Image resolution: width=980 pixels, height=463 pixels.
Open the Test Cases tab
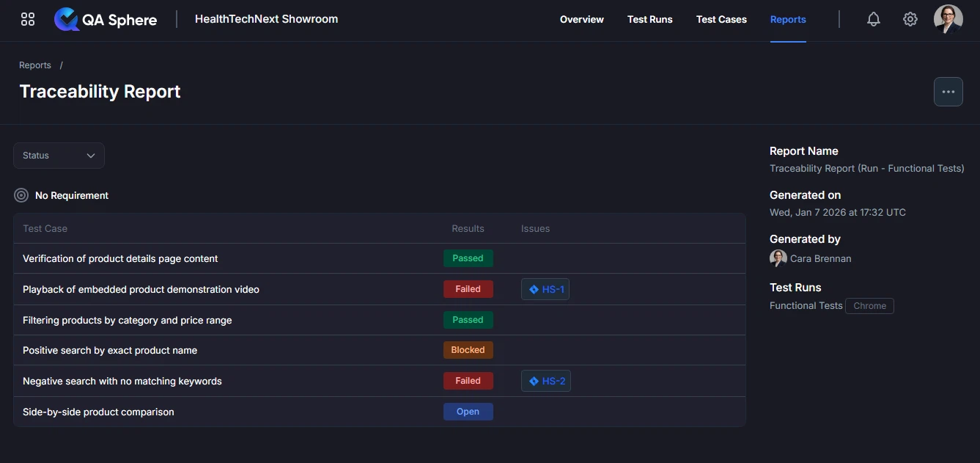[x=721, y=20]
